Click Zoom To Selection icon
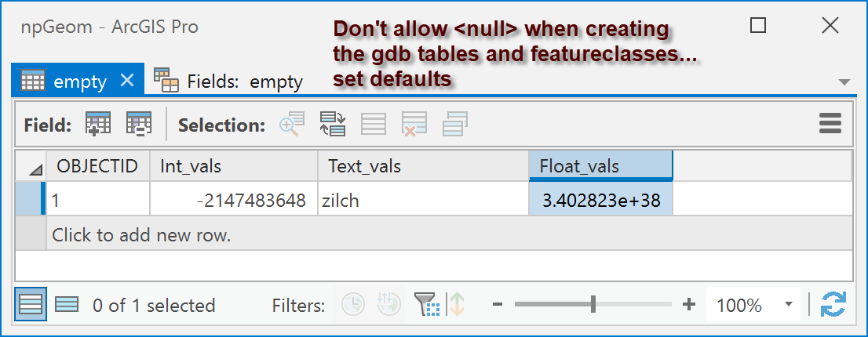This screenshot has width=868, height=337. pyautogui.click(x=292, y=124)
